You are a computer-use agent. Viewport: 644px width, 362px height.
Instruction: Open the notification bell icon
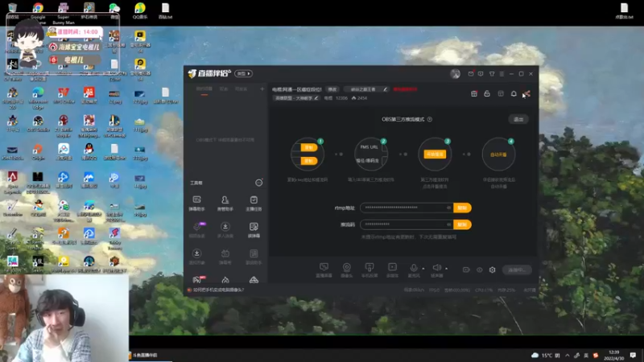coord(514,94)
